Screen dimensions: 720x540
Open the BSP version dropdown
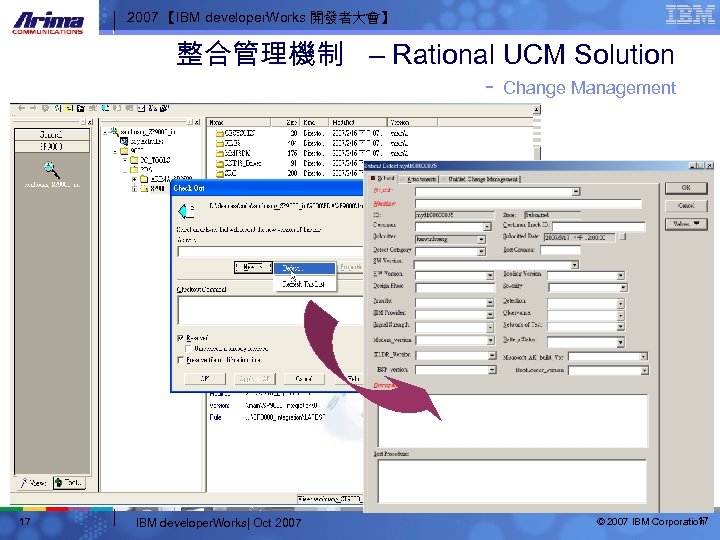tap(492, 370)
